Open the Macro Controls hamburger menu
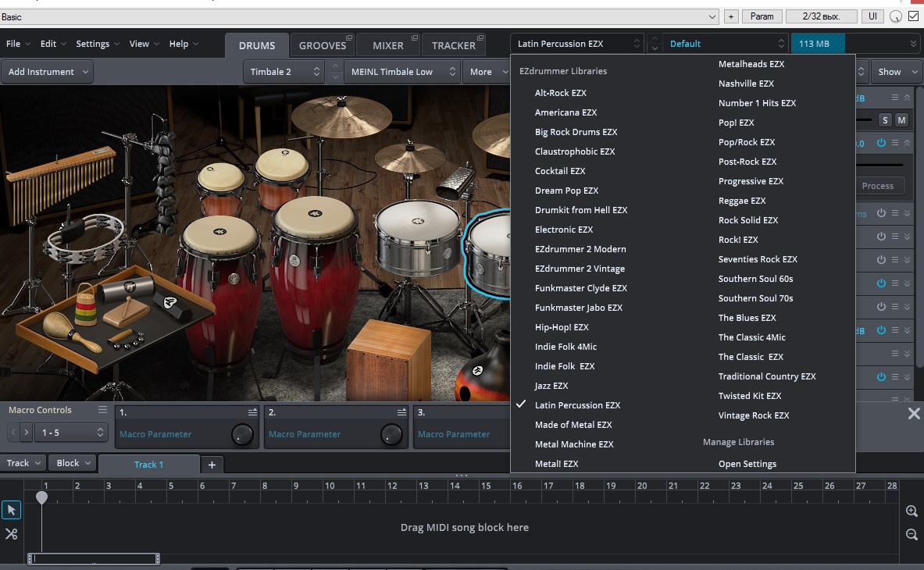Viewport: 924px width, 570px height. point(102,410)
